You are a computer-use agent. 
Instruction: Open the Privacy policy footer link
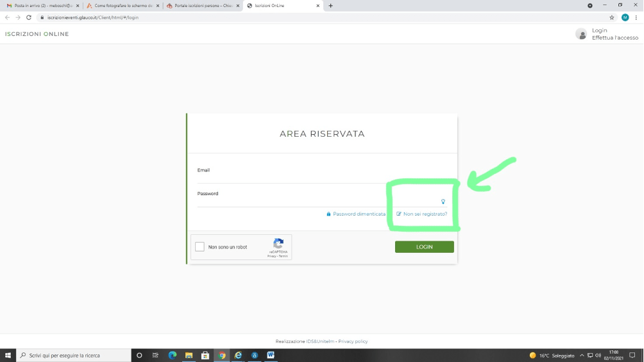(353, 341)
